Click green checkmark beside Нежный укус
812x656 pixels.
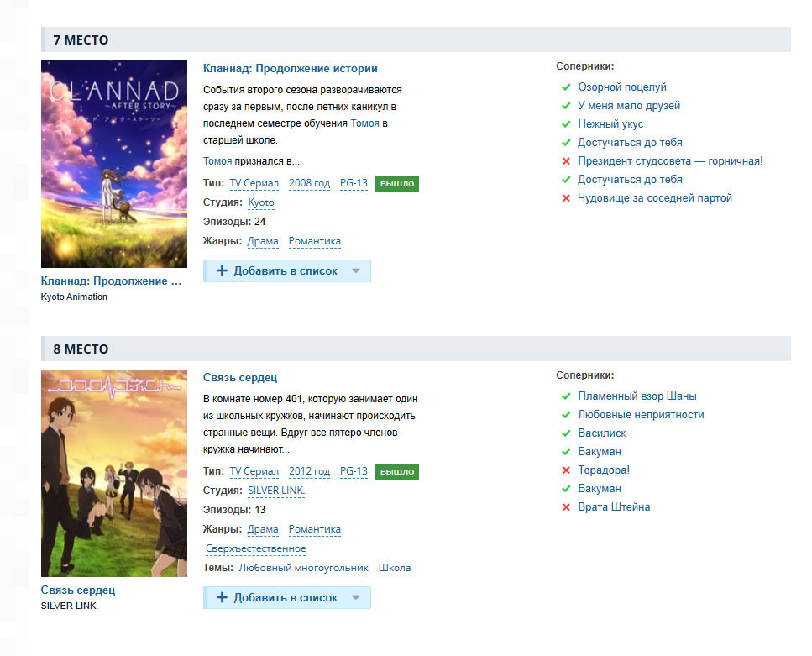(566, 123)
